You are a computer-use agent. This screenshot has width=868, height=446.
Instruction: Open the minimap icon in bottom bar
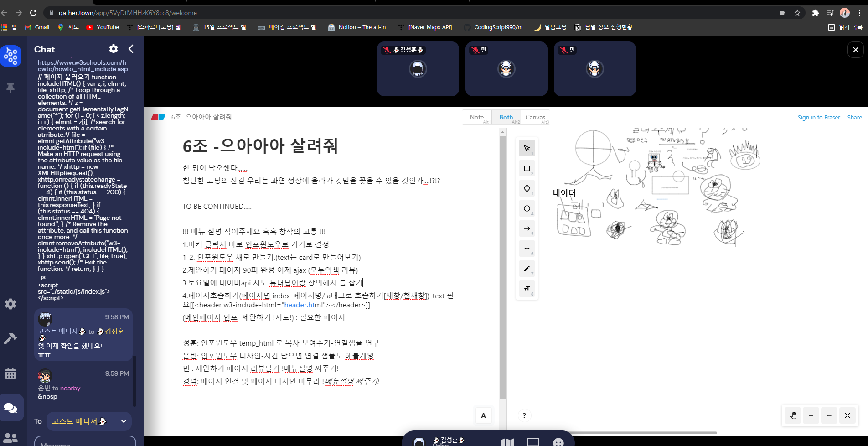(507, 442)
